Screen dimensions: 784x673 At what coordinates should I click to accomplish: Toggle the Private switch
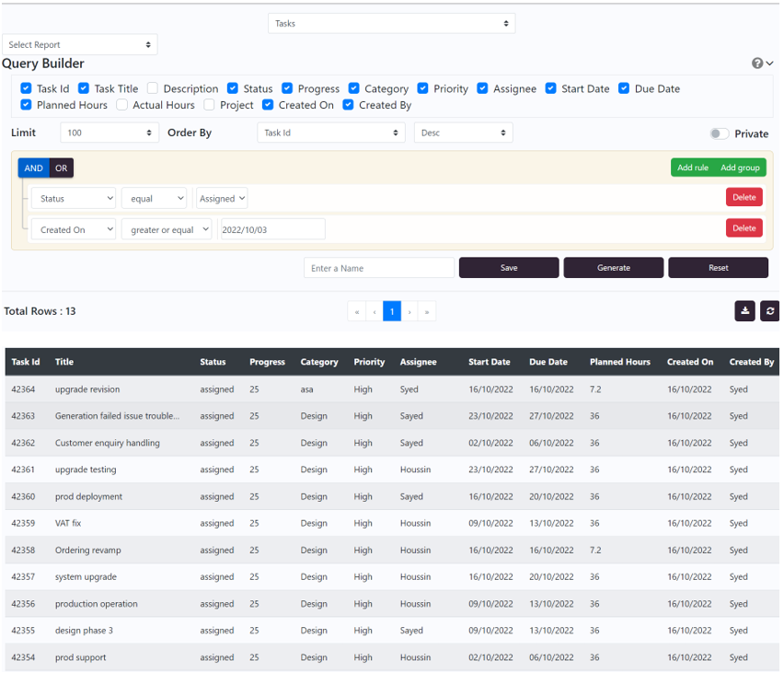coord(720,133)
